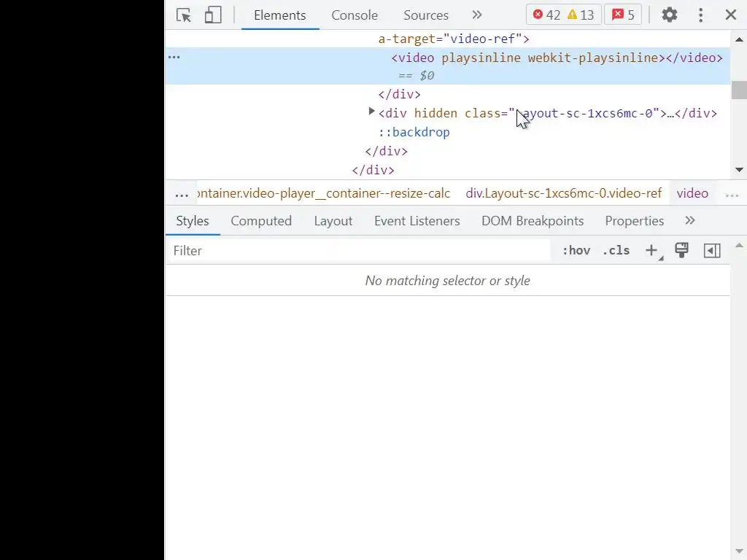Select div.Layout-sc-1xcs6mc-0.video-ref breadcrumb
The width and height of the screenshot is (747, 560).
pyautogui.click(x=564, y=193)
